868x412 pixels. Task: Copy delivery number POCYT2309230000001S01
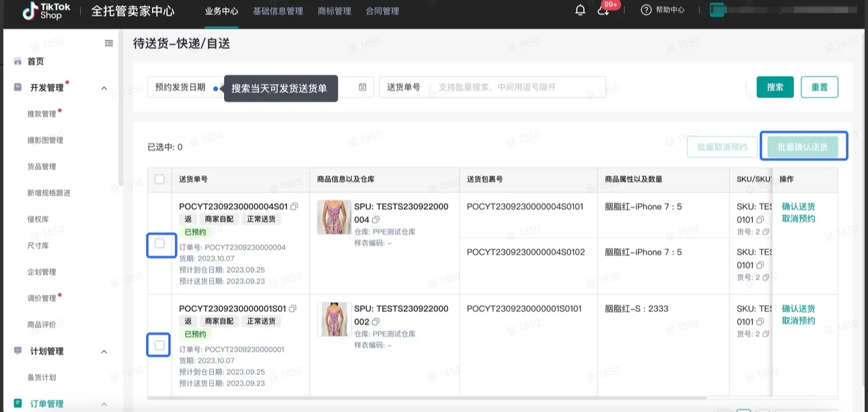pos(293,308)
